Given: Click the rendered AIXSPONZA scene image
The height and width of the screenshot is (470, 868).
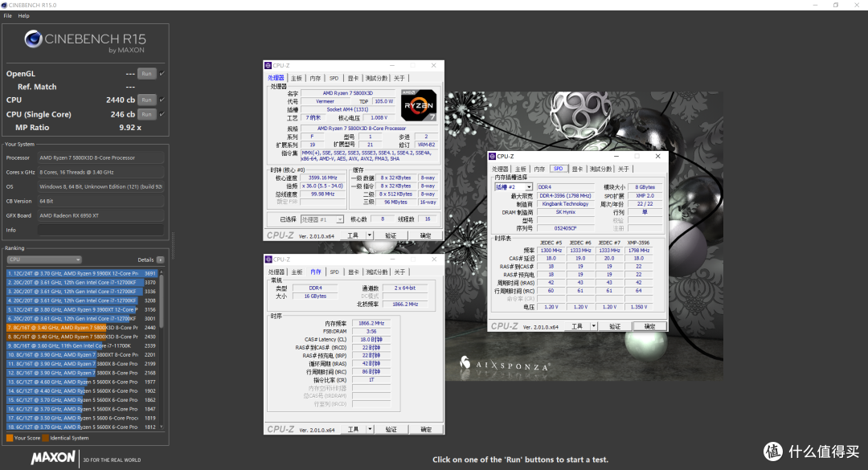Looking at the screenshot, I should pyautogui.click(x=583, y=236).
